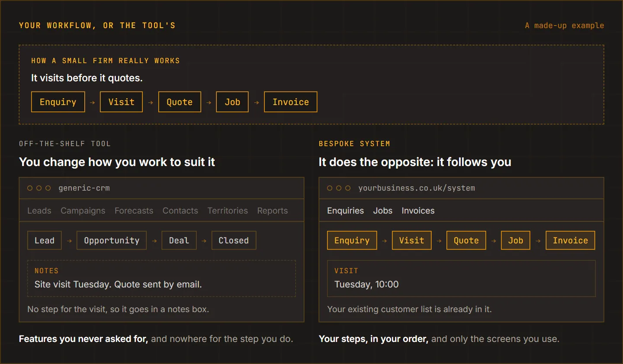Click the Lead stage in generic-crm
623x364 pixels.
tap(45, 240)
